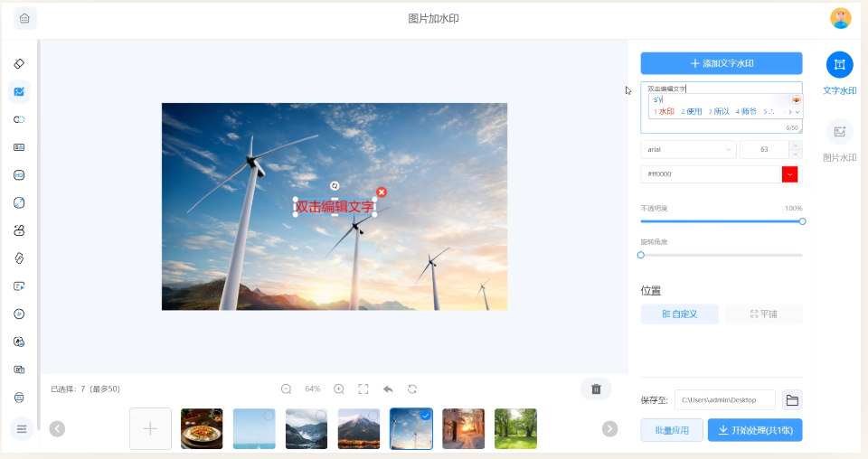Click the 不透明度 opacity slider handle
This screenshot has width=868, height=459.
pos(802,221)
